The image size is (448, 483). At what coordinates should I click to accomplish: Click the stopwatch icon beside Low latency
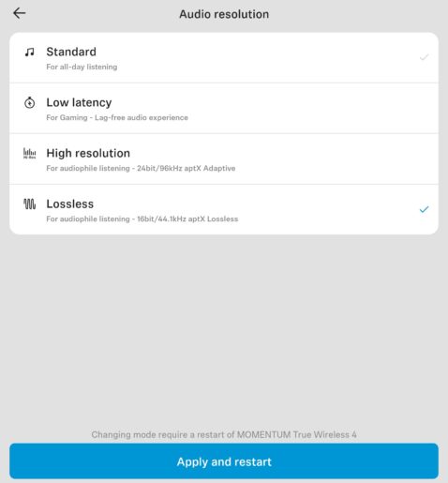click(30, 102)
